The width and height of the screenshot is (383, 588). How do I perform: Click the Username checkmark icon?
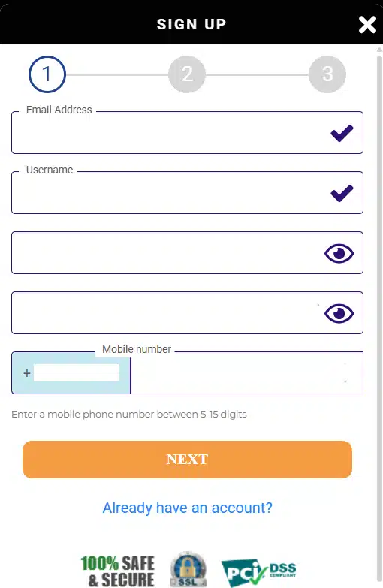[x=342, y=193]
